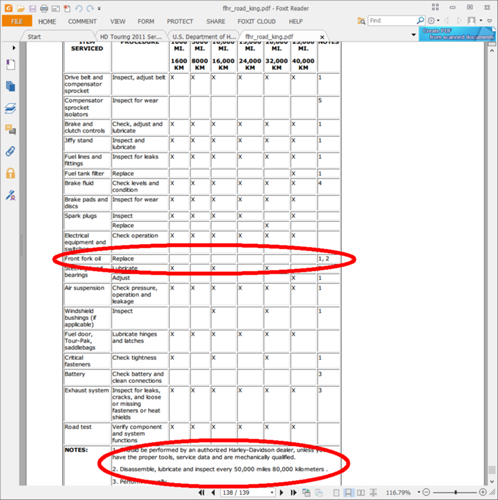The width and height of the screenshot is (498, 500).
Task: Click the snapshot toolbar icon
Action: (x=55, y=8)
